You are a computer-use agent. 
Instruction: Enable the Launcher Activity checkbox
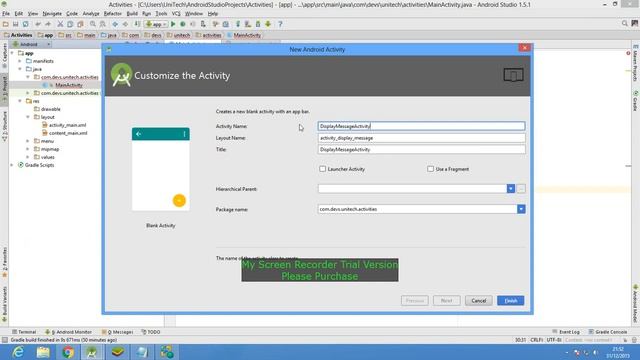(322, 169)
